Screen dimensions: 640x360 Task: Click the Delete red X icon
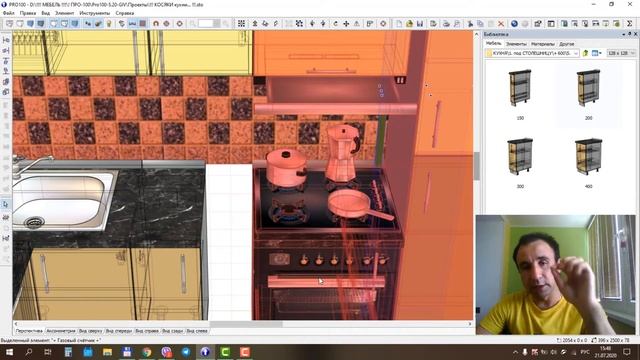point(501,24)
